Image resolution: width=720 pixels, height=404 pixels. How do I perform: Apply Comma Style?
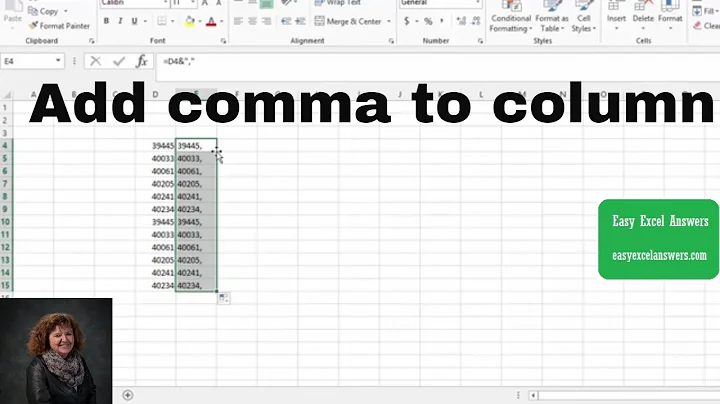(442, 21)
